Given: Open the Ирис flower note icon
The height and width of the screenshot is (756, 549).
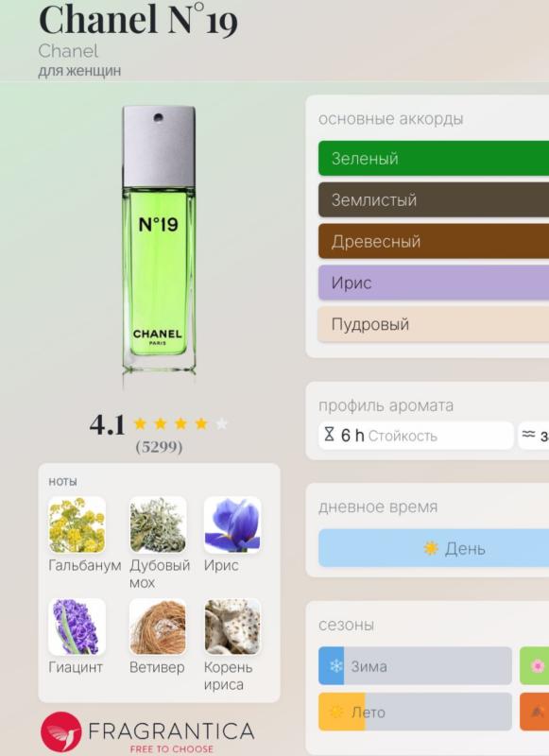Looking at the screenshot, I should pos(232,525).
